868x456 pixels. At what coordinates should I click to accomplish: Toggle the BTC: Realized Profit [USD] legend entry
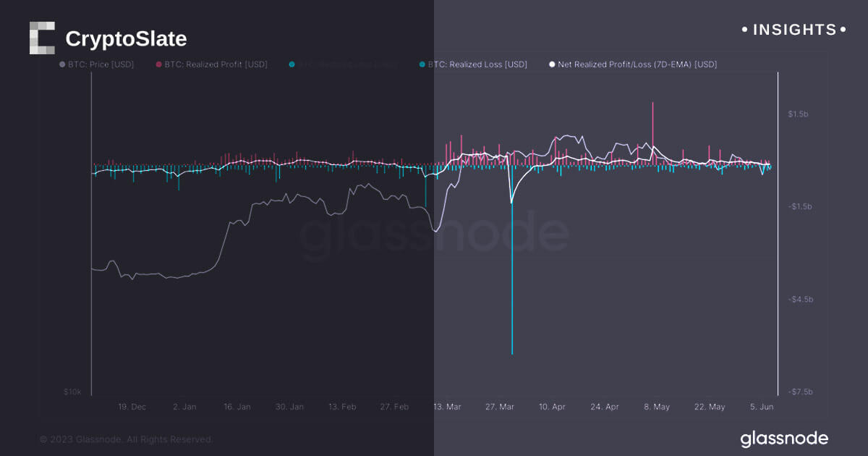click(212, 64)
